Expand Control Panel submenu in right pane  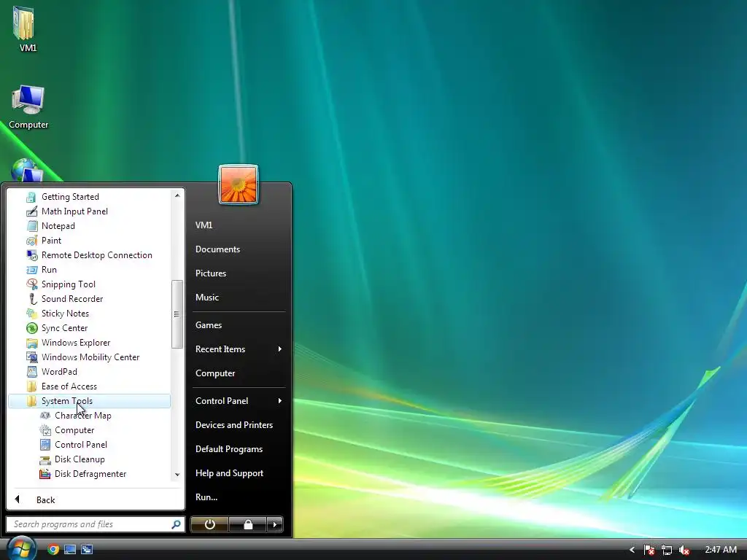[239, 401]
